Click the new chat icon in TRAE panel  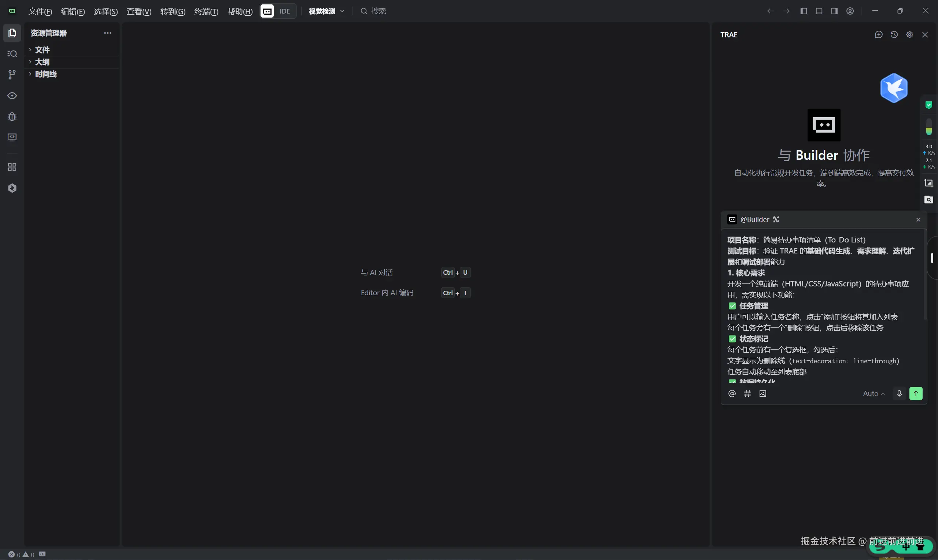[x=878, y=35]
